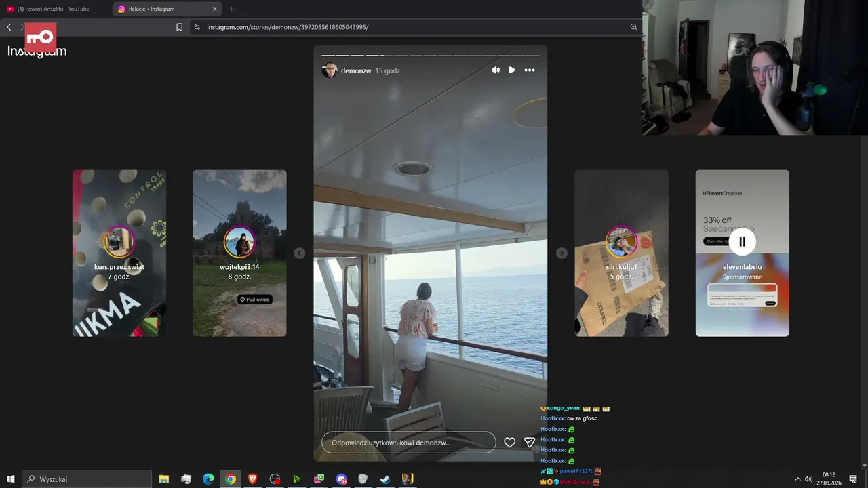868x488 pixels.
Task: Click the Pudłowiec location tag
Action: tap(255, 300)
